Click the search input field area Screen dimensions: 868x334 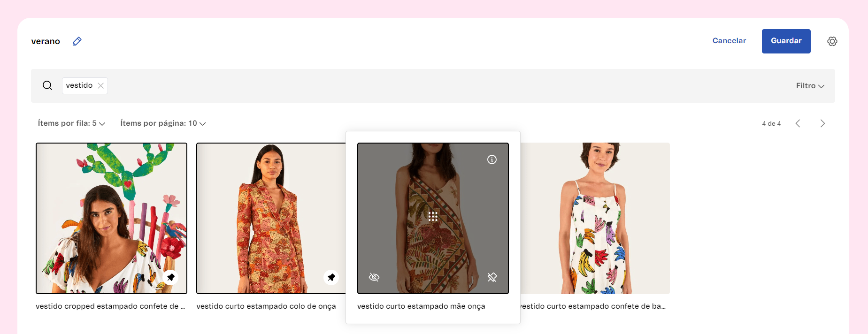422,86
